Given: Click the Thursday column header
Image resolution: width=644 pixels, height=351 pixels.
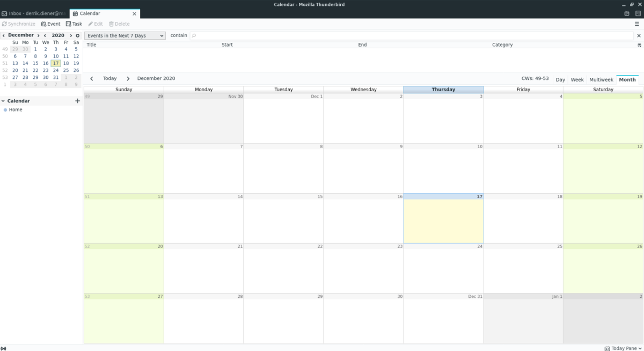Looking at the screenshot, I should click(x=443, y=90).
